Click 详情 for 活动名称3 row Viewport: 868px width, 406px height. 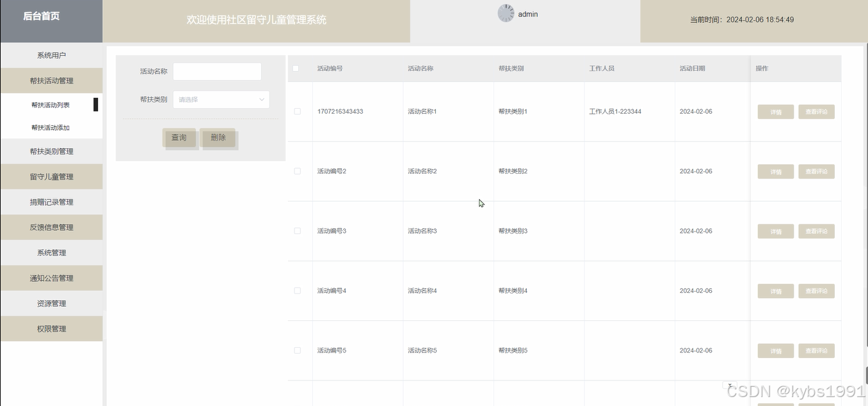click(x=776, y=231)
